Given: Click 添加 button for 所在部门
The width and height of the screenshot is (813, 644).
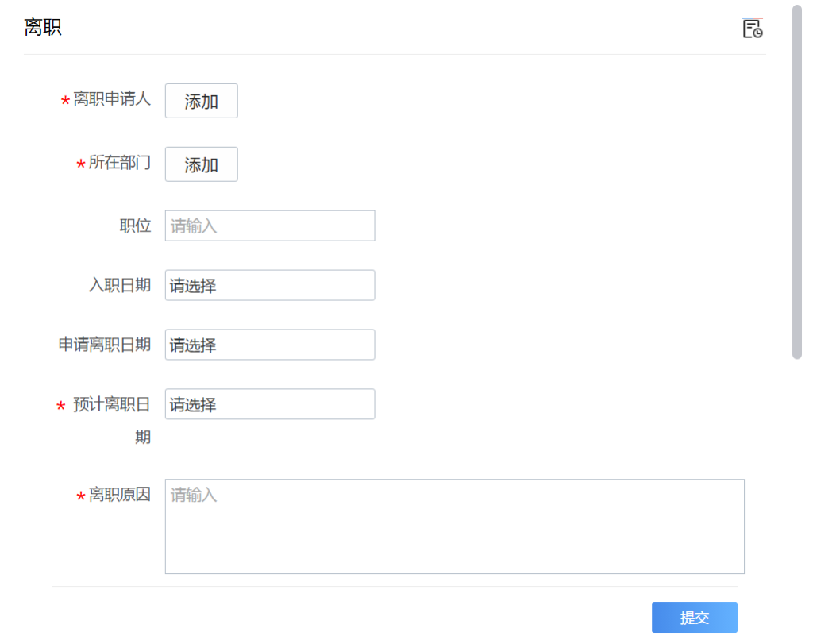Looking at the screenshot, I should click(201, 164).
